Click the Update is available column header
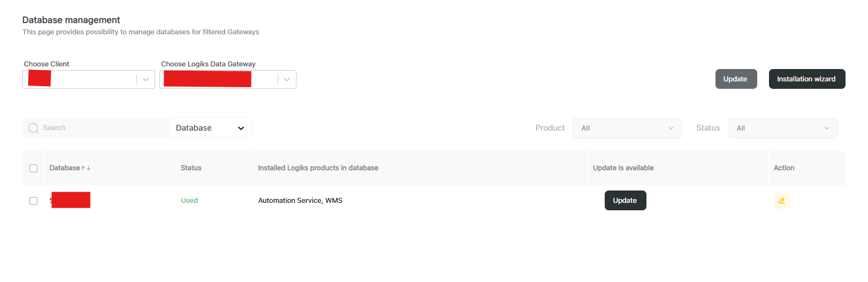868x282 pixels. coord(623,168)
